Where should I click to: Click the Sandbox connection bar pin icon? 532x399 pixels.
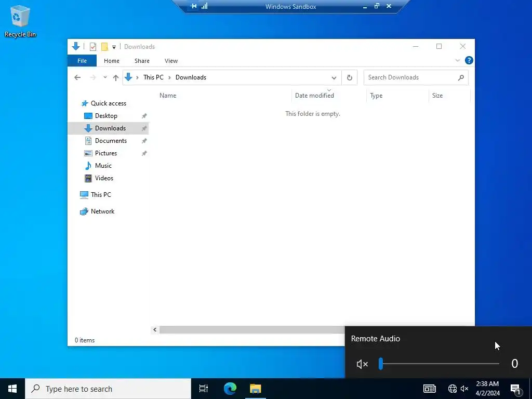(x=193, y=6)
